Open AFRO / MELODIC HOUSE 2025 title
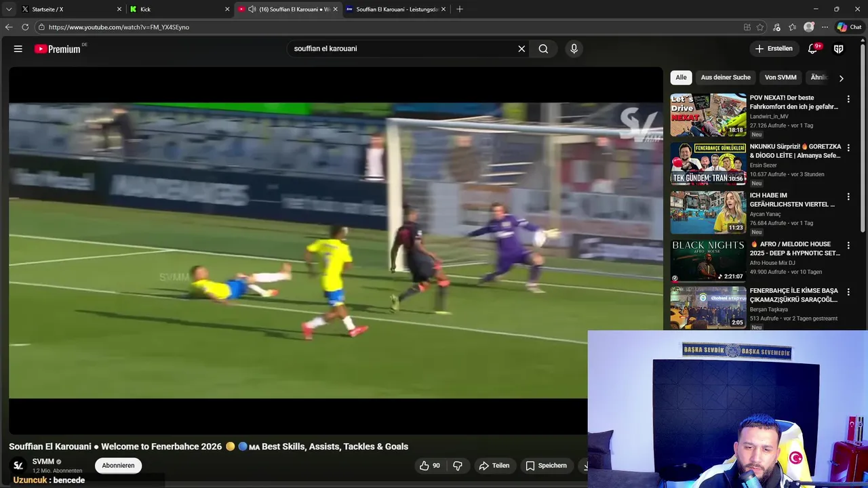 point(795,249)
